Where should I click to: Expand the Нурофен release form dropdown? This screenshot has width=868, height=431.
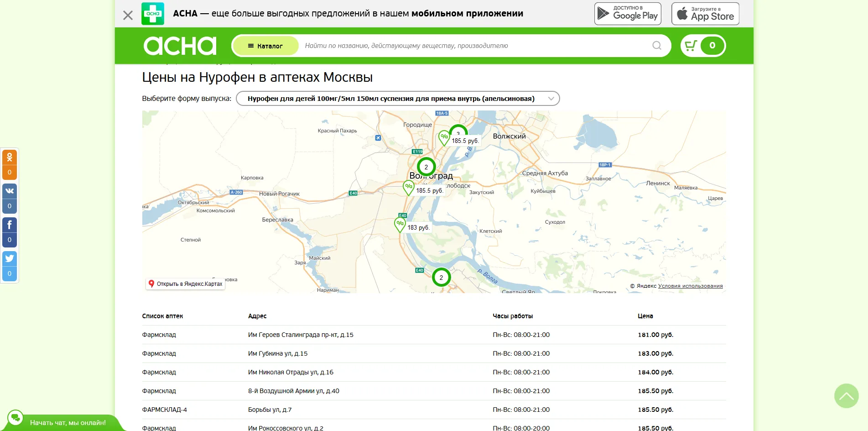click(397, 99)
